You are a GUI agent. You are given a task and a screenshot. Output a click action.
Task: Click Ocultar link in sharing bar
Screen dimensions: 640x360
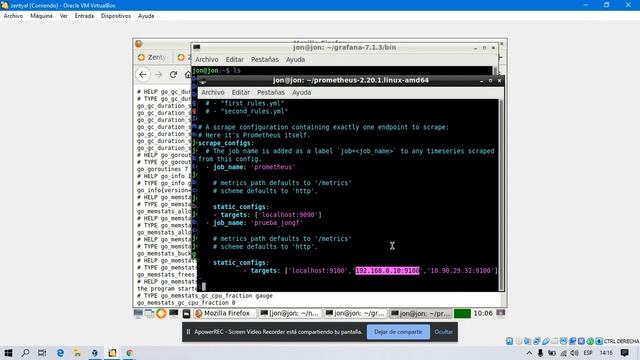point(443,332)
